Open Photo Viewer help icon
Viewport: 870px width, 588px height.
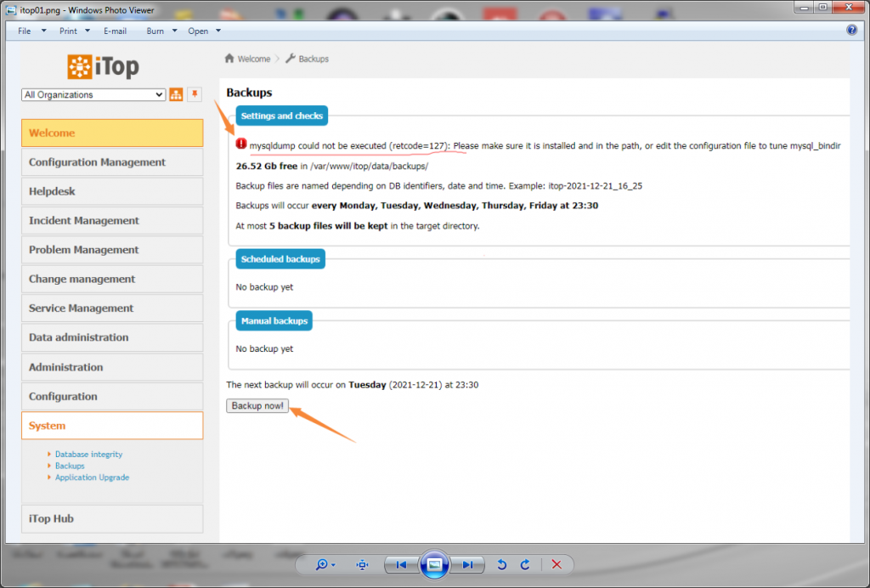[x=851, y=30]
